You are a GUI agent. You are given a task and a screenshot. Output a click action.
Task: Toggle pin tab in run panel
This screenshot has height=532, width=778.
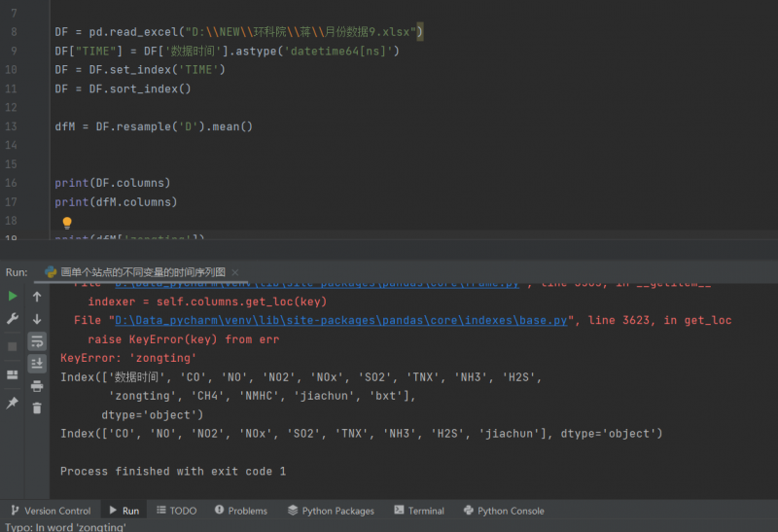pos(13,403)
